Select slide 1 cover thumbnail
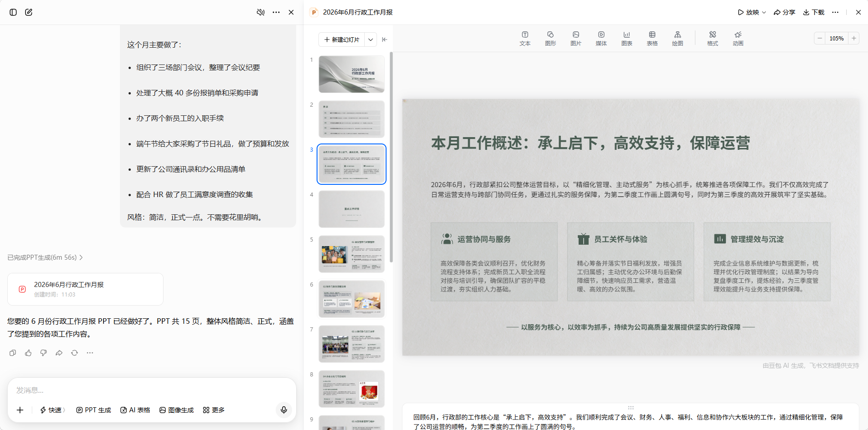The height and width of the screenshot is (430, 868). [352, 74]
